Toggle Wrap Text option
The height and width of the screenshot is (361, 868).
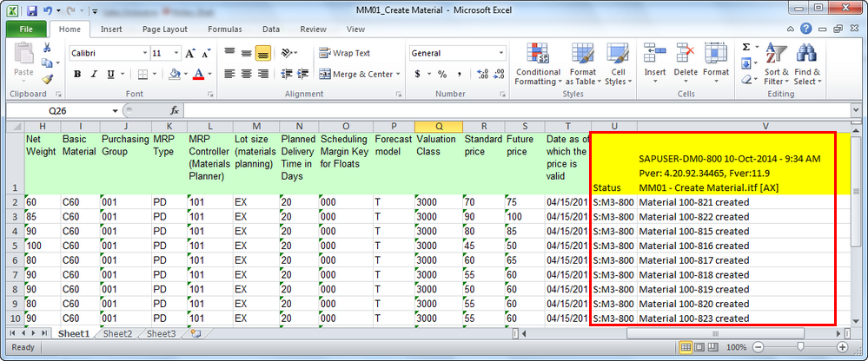[344, 53]
